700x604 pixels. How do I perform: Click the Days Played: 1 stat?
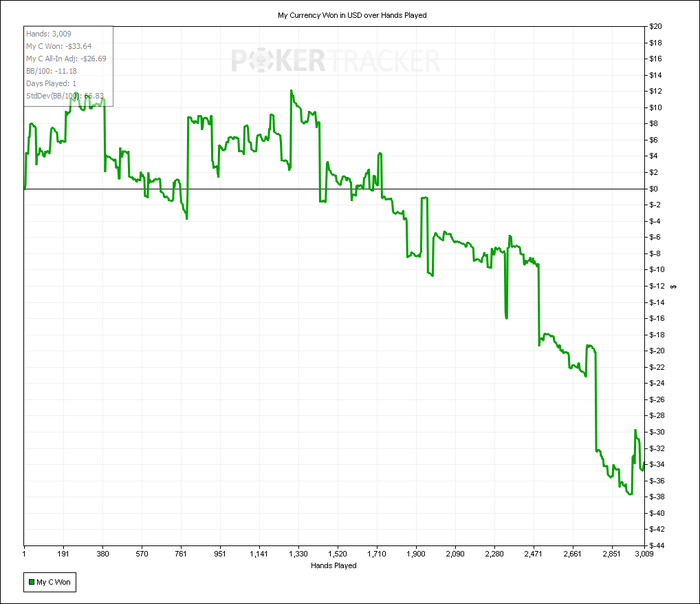click(x=51, y=83)
